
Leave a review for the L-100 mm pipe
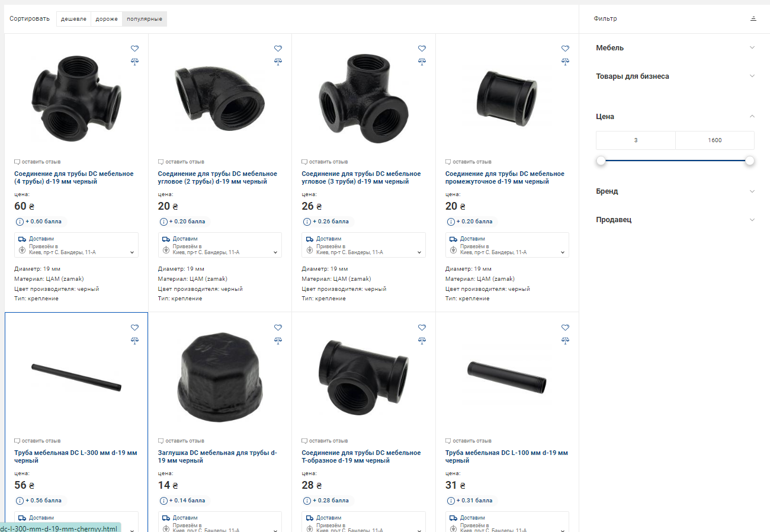click(469, 441)
